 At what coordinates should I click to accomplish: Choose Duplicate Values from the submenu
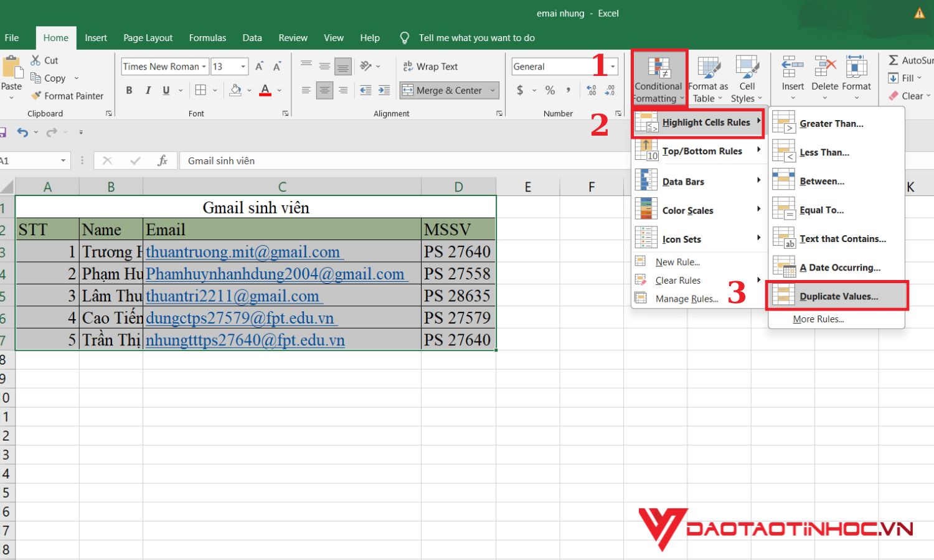(x=836, y=296)
